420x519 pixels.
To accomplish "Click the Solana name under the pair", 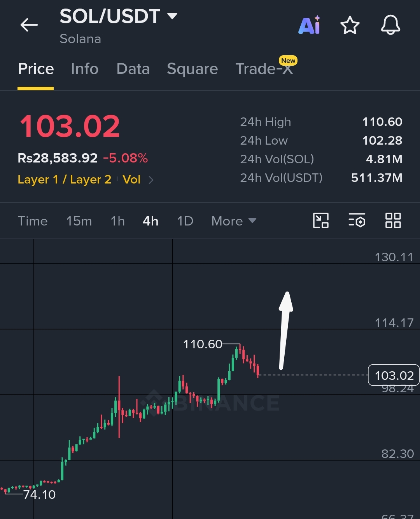I will [80, 39].
